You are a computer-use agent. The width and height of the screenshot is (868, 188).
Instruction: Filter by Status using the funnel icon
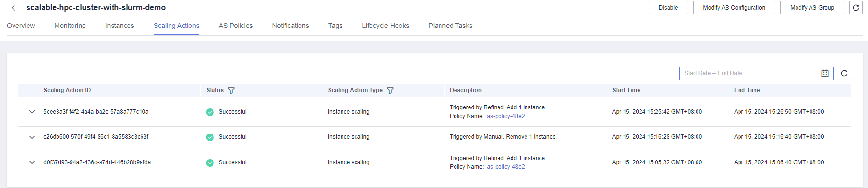click(231, 90)
